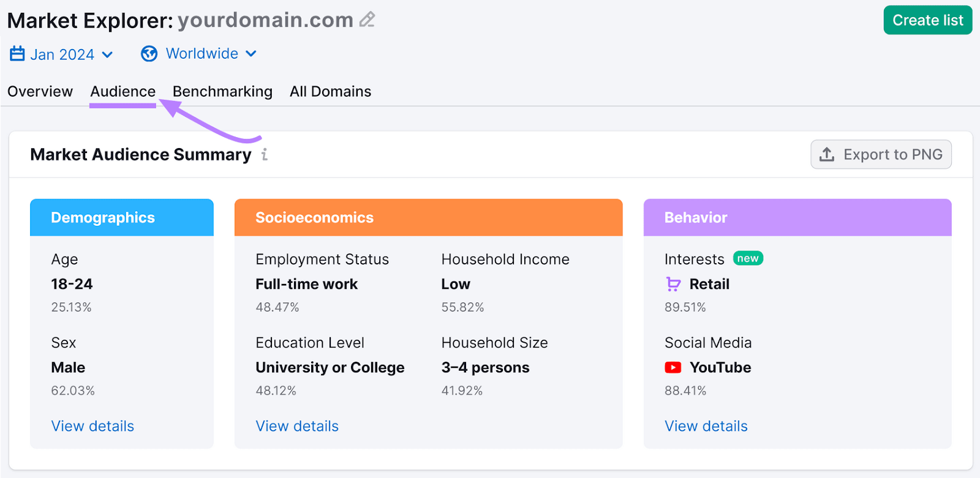Click the 41.92% household size percentage

point(462,390)
